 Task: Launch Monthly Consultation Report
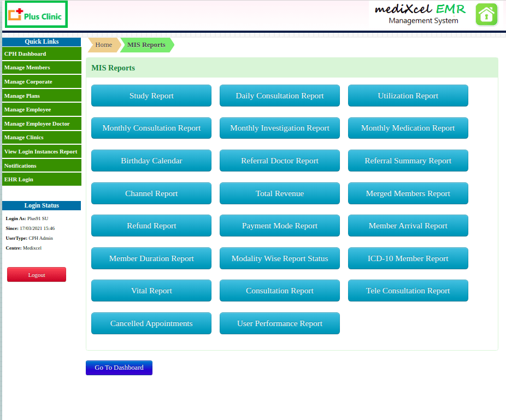[x=151, y=128]
